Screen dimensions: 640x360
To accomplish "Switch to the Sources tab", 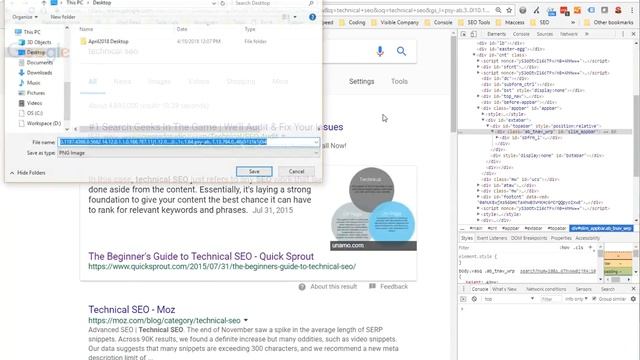I will pyautogui.click(x=544, y=34).
